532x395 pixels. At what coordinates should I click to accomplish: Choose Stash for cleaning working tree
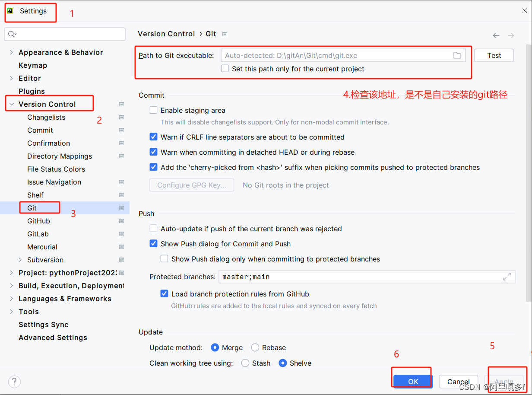(245, 363)
